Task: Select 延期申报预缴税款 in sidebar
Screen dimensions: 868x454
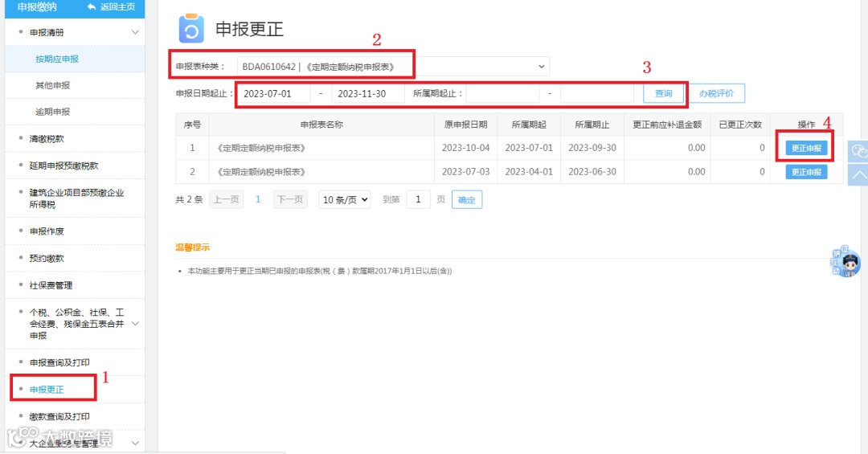Action: (x=63, y=166)
